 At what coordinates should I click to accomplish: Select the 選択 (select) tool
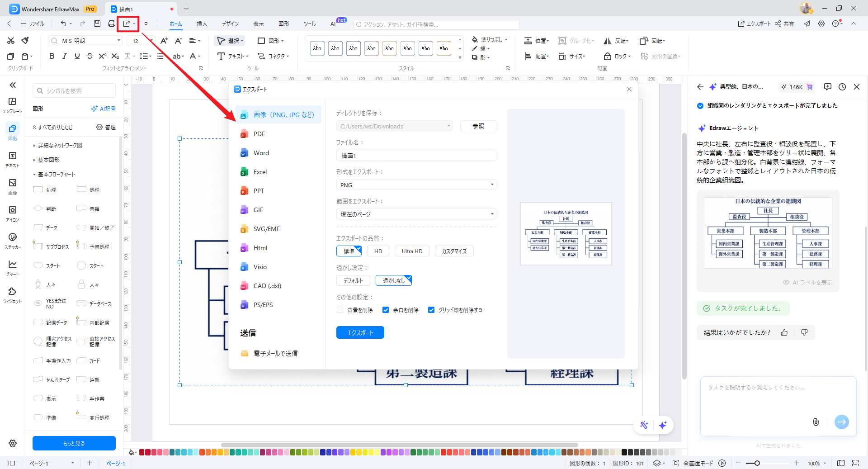(x=229, y=41)
